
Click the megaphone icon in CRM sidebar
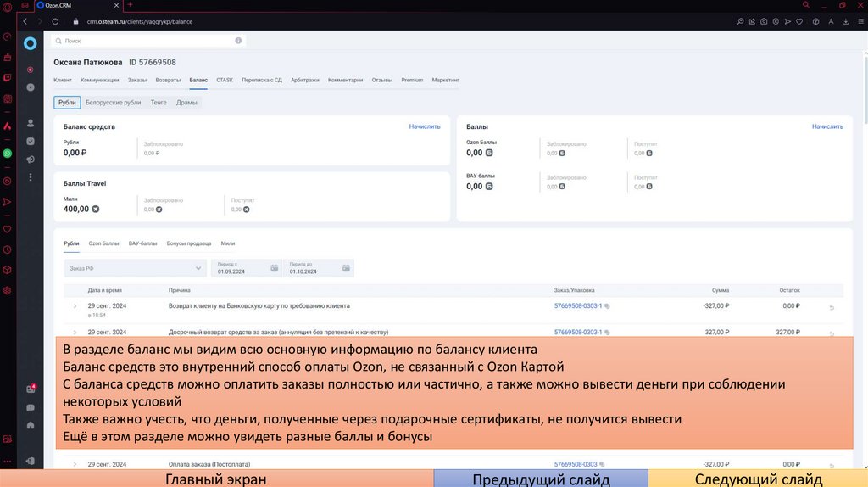31,160
